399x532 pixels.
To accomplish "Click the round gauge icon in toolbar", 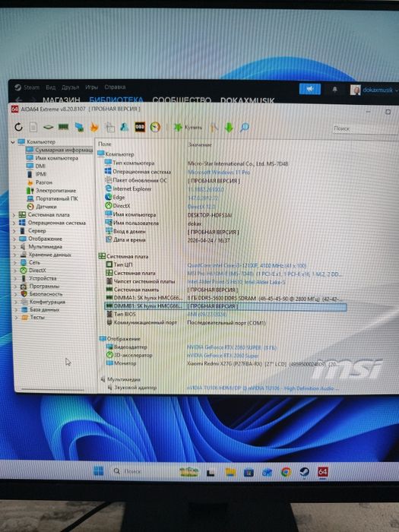I will [155, 127].
